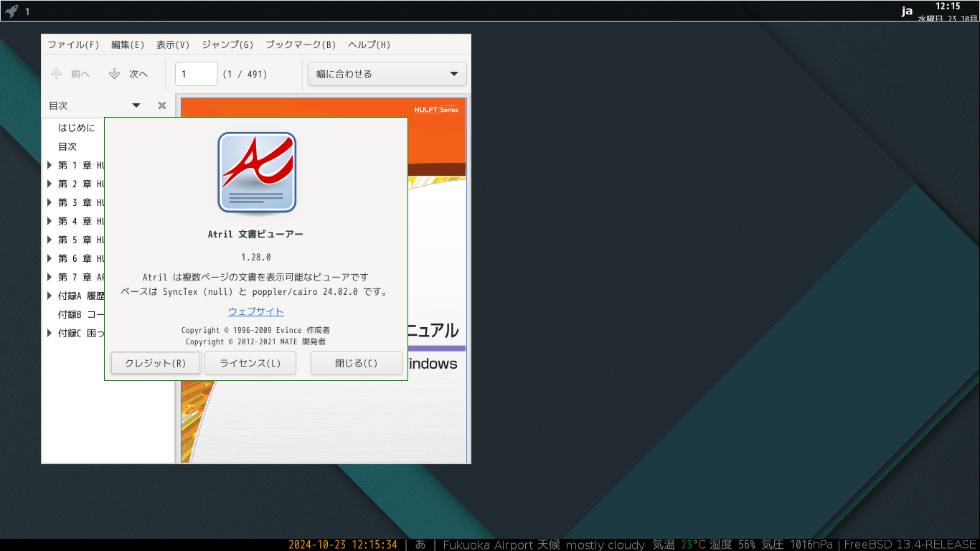Viewport: 980px width, 551px height.
Task: Select 目次 entry in the outline tree
Action: point(67,146)
